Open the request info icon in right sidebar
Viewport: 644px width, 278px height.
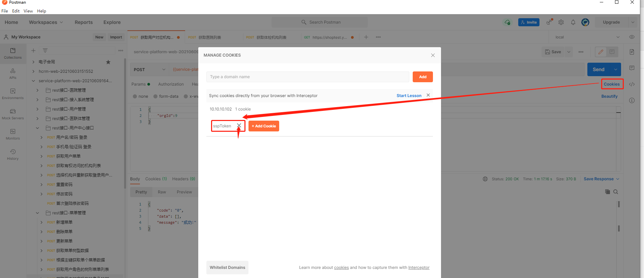click(632, 100)
